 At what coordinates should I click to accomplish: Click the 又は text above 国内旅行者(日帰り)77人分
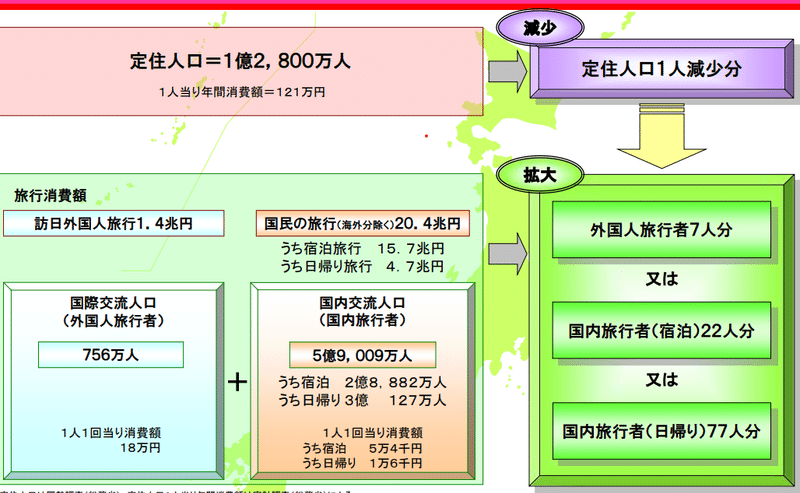click(662, 380)
